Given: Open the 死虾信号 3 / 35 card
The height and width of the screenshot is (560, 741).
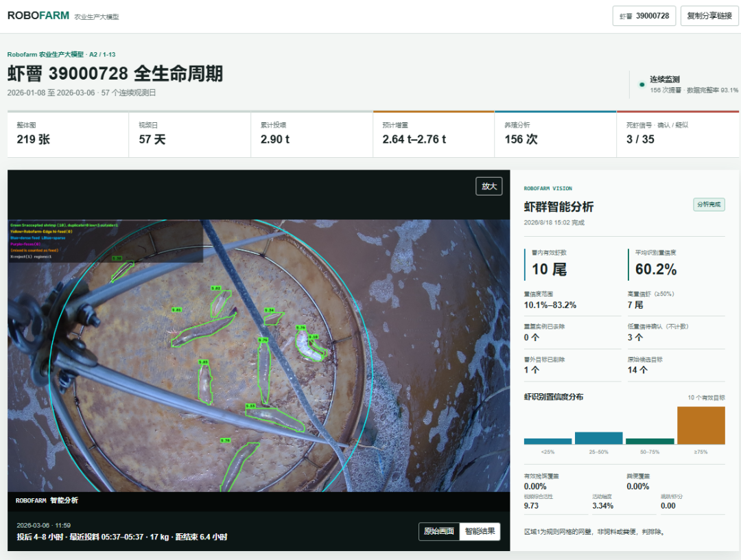Looking at the screenshot, I should coord(678,135).
